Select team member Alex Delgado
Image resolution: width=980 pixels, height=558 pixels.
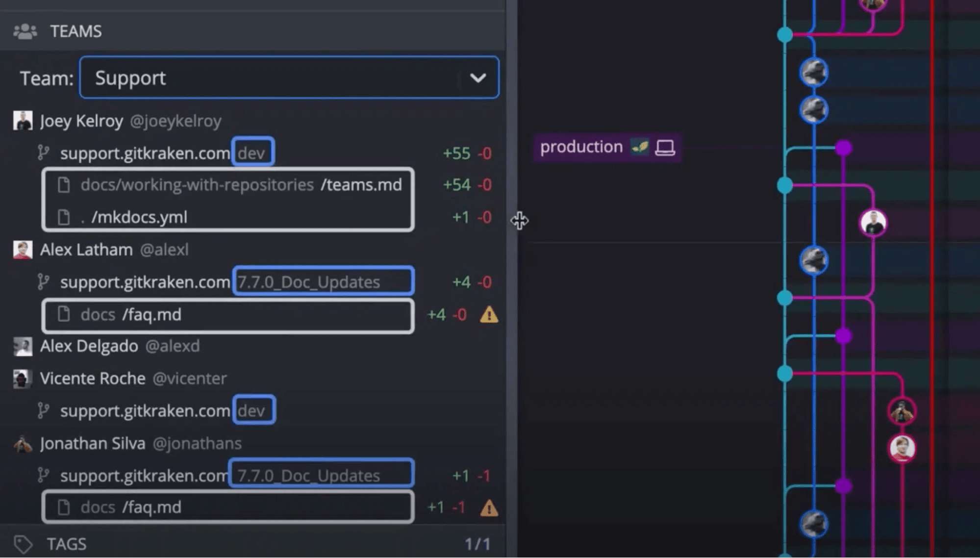point(89,346)
